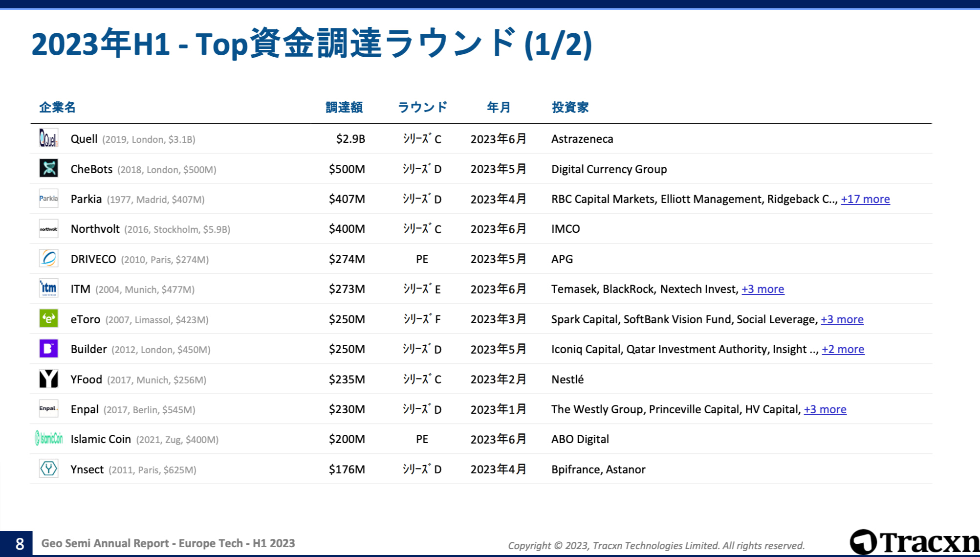
Task: Click the slide title heading
Action: coord(312,44)
